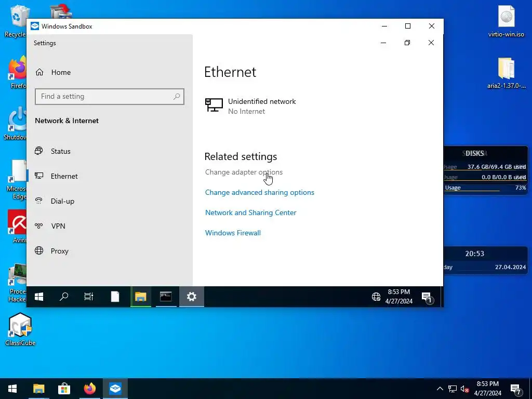
Task: Click the Windows Sandbox title bar icon
Action: tap(35, 26)
